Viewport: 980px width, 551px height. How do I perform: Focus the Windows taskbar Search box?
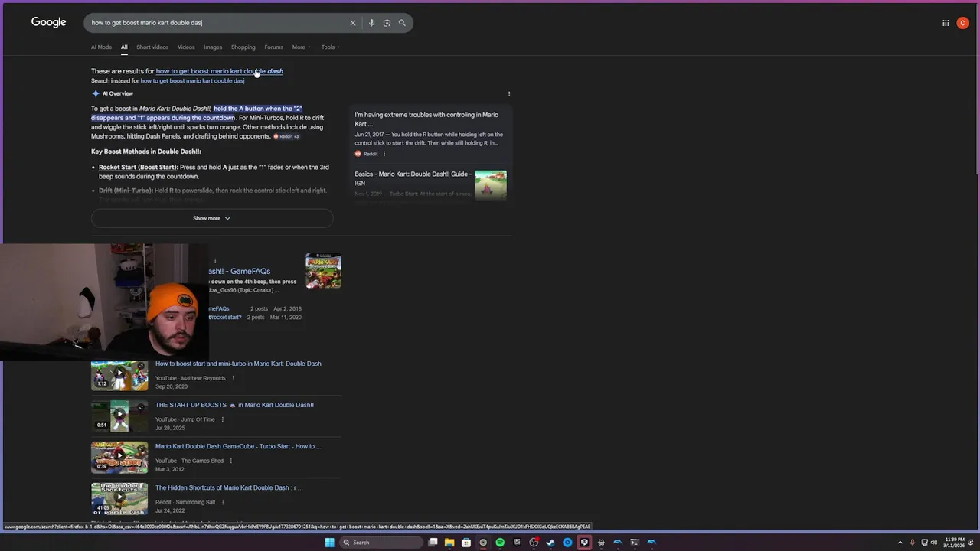381,543
